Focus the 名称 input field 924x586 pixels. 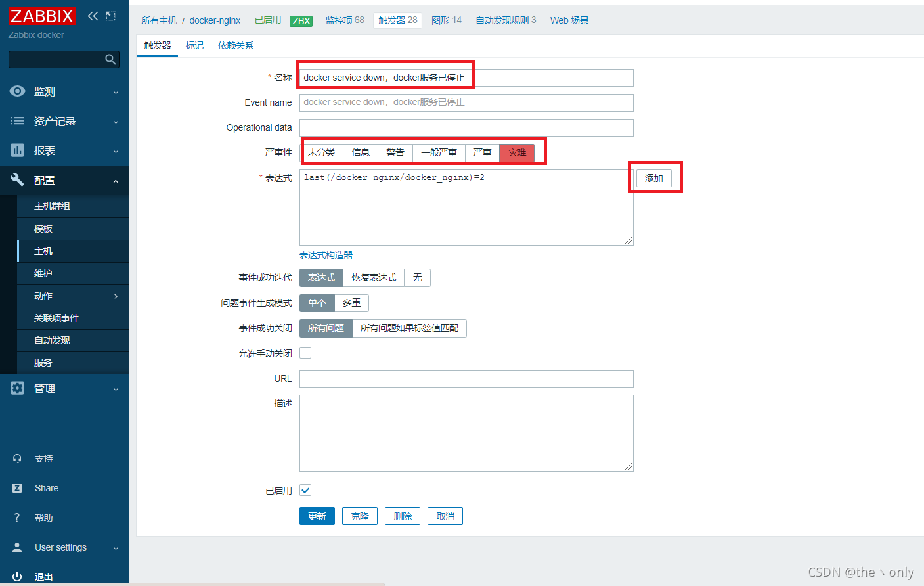pos(466,78)
